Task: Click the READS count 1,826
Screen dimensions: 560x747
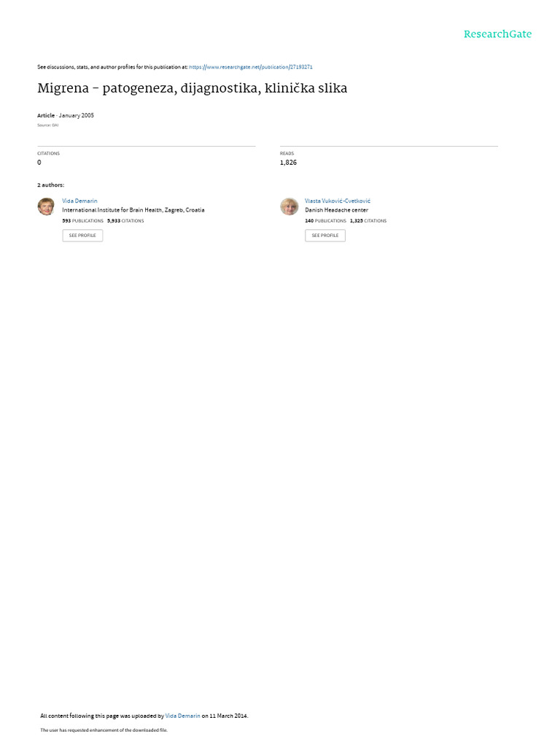Action: 288,163
